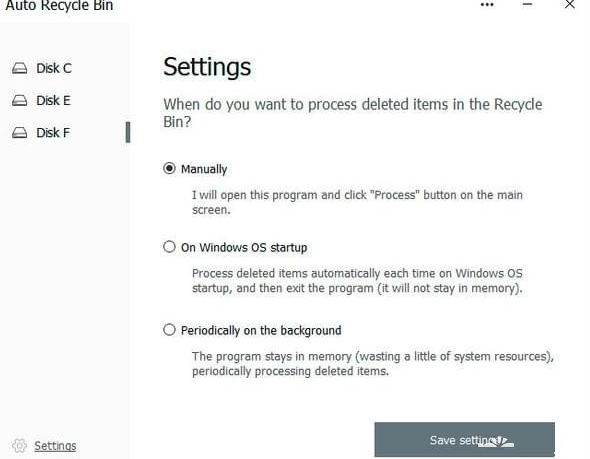590x459 pixels.
Task: Click the Save settings button
Action: click(465, 440)
